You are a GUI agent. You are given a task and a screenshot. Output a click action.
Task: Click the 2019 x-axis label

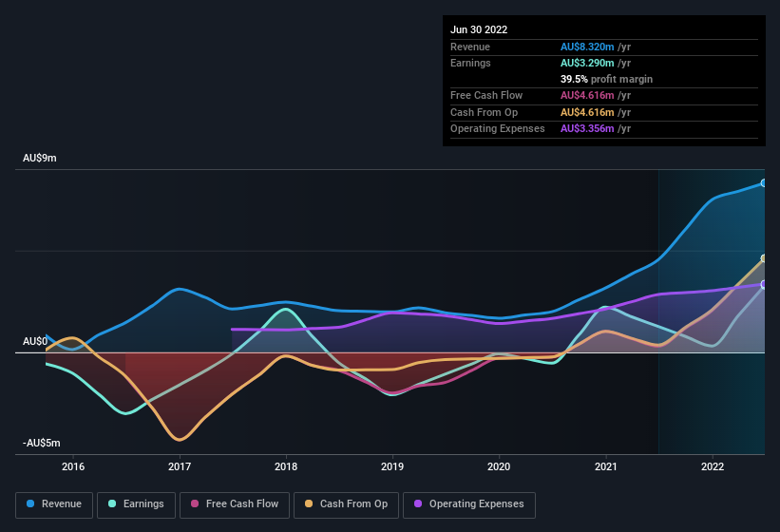(392, 466)
